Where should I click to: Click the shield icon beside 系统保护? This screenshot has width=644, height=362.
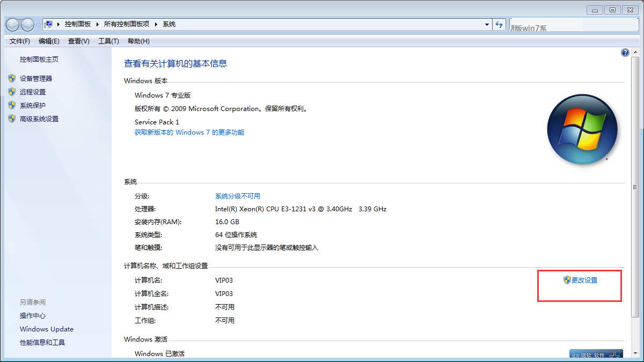12,105
